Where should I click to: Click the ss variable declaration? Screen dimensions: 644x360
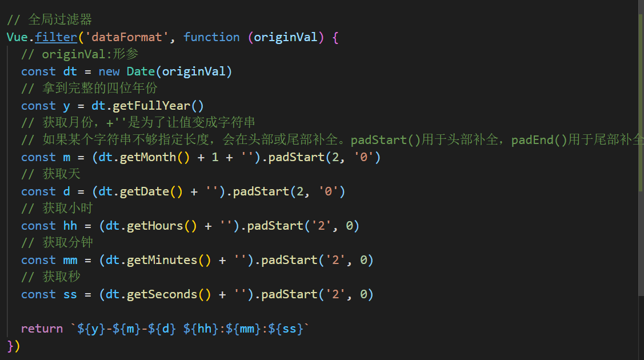click(x=70, y=295)
